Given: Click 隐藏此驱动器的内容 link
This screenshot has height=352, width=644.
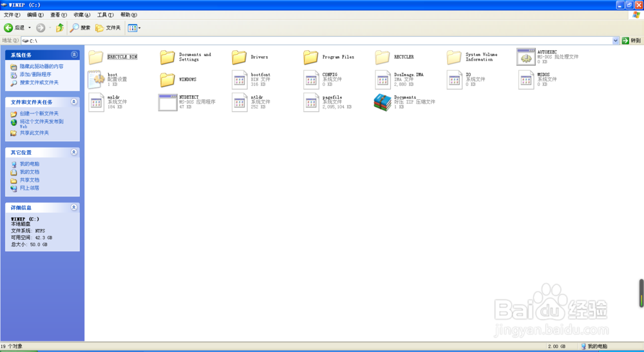Looking at the screenshot, I should point(41,66).
